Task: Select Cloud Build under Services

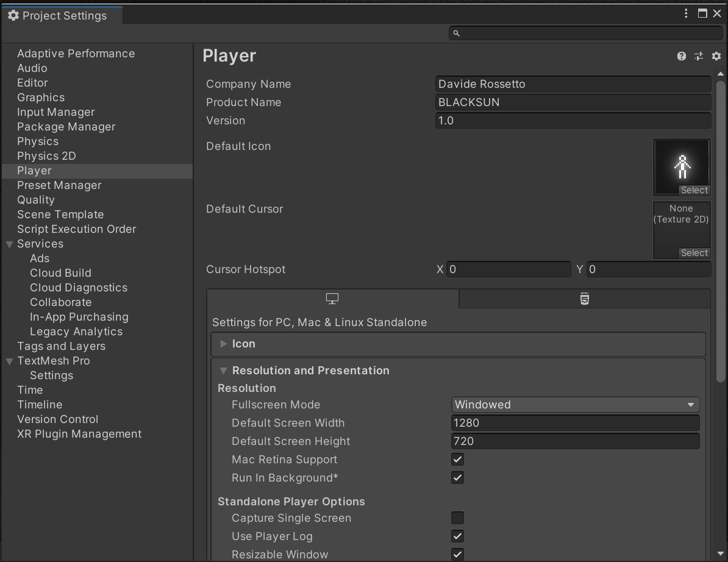Action: (61, 273)
